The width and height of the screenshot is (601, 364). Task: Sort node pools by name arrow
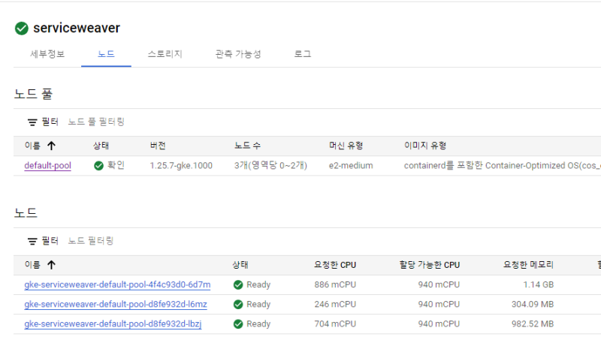tap(51, 146)
